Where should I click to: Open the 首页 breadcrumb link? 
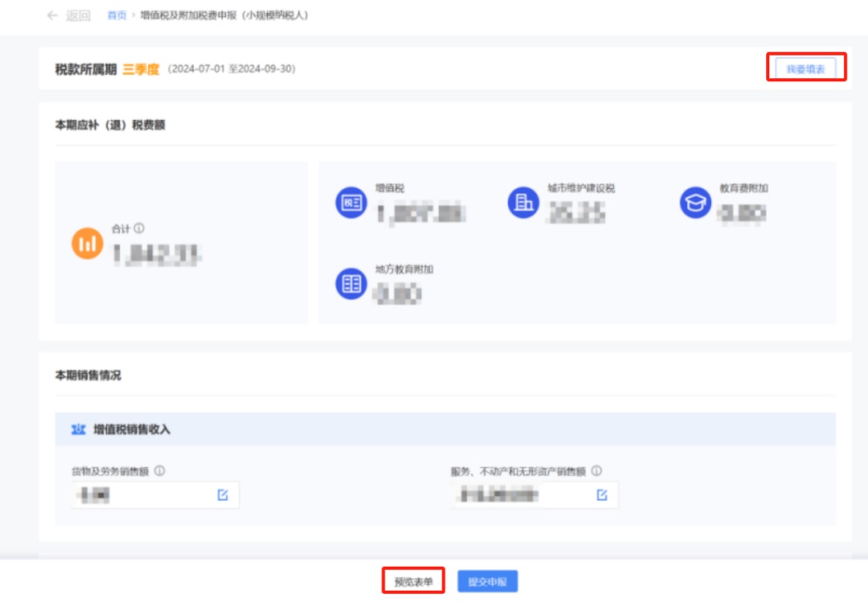[x=117, y=15]
